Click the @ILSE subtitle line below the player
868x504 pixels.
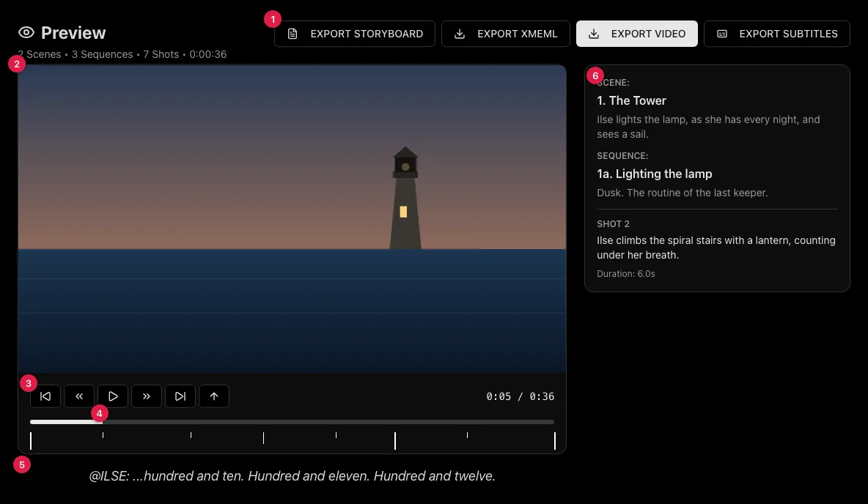(x=293, y=475)
